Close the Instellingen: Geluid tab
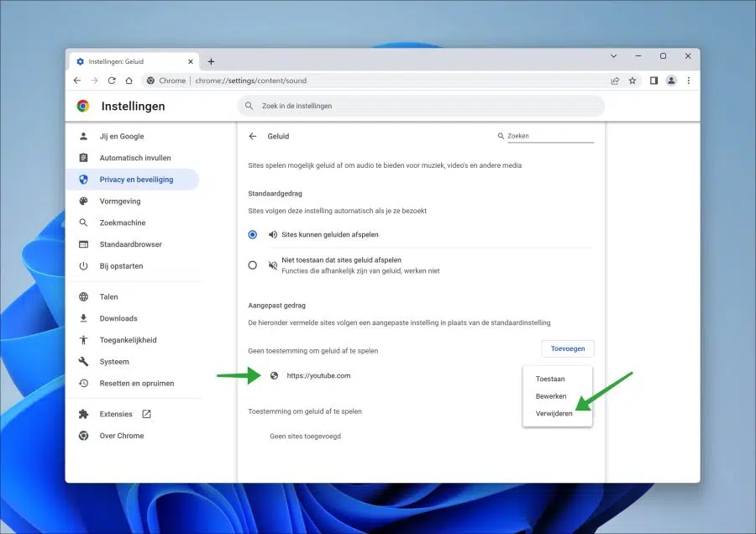Viewport: 756px width, 534px height. tap(191, 61)
